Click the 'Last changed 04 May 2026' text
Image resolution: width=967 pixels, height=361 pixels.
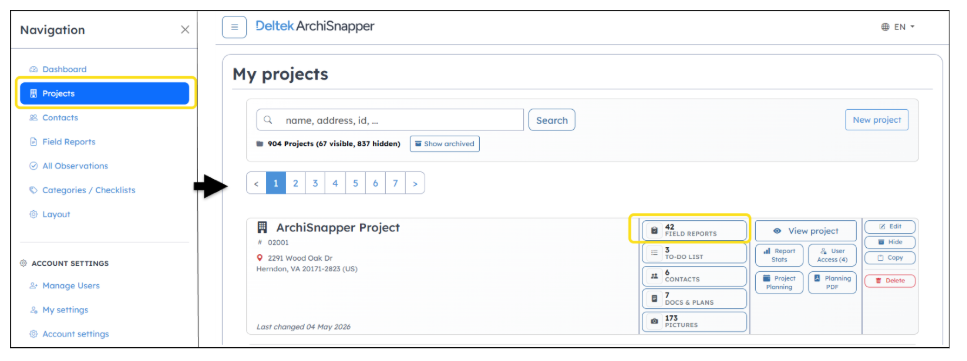[x=303, y=327]
